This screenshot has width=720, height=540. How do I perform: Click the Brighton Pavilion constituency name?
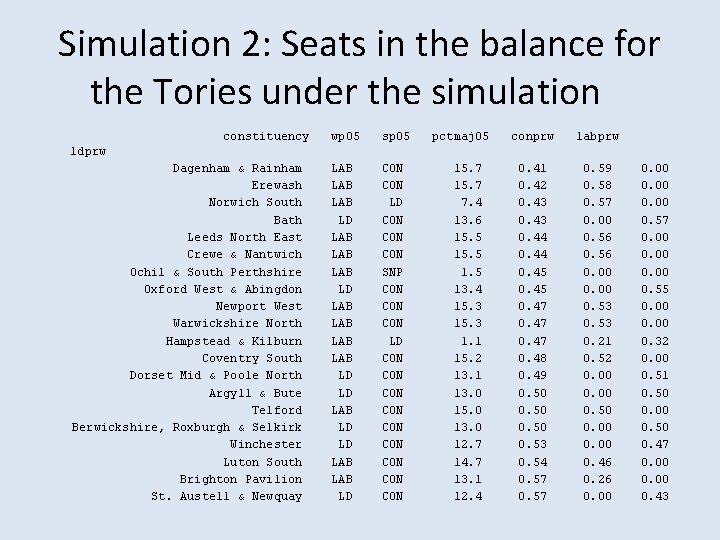(x=241, y=479)
